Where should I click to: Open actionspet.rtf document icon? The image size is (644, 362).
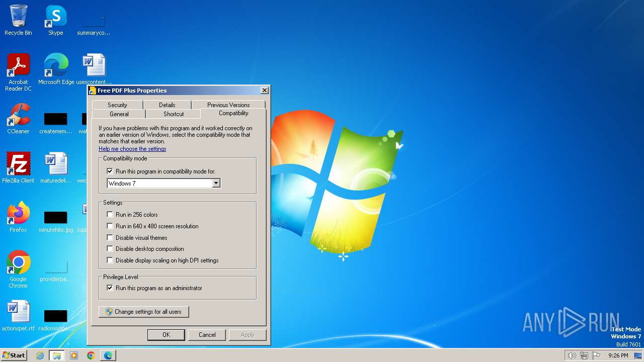[18, 315]
